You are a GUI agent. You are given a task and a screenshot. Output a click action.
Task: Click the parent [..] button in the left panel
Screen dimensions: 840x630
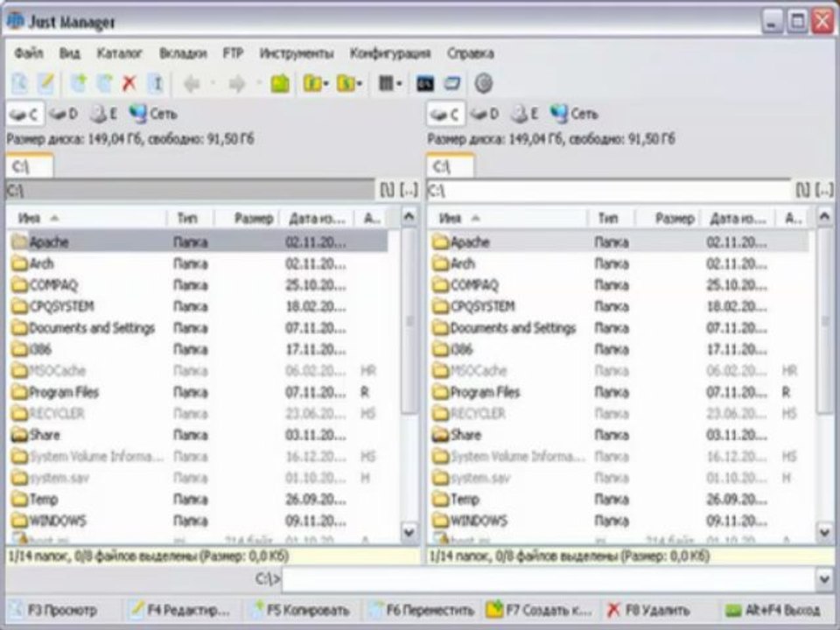point(409,190)
